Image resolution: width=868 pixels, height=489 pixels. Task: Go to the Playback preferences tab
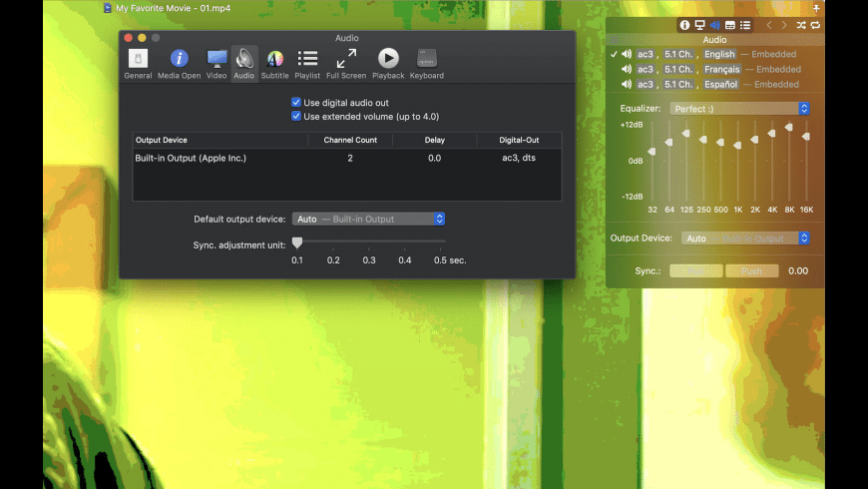point(388,64)
